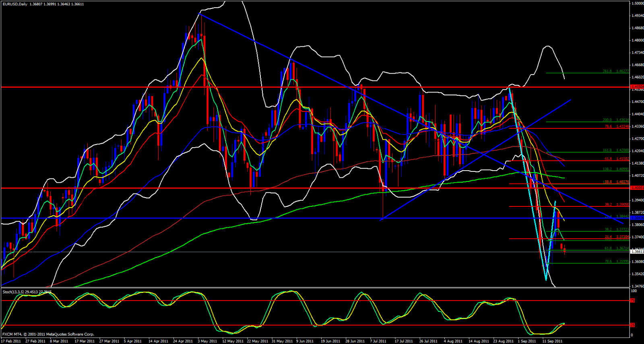Viewport: 644px width, 344px height.
Task: Click the 1.36080 price axis label
Action: coord(638,262)
